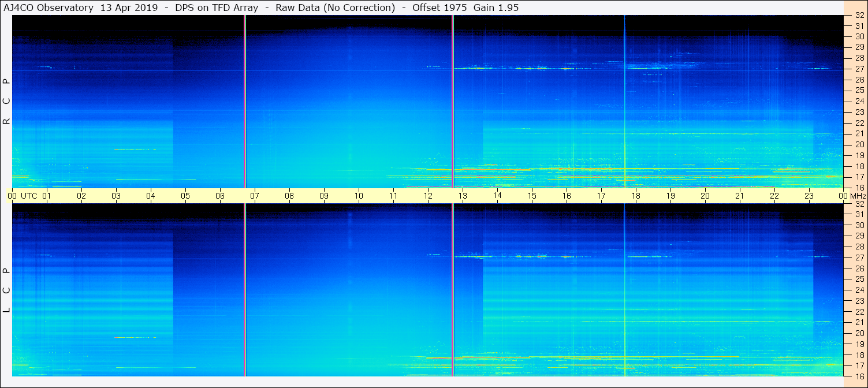Image resolution: width=868 pixels, height=388 pixels.
Task: Click the '07' hour tick label
Action: point(255,196)
